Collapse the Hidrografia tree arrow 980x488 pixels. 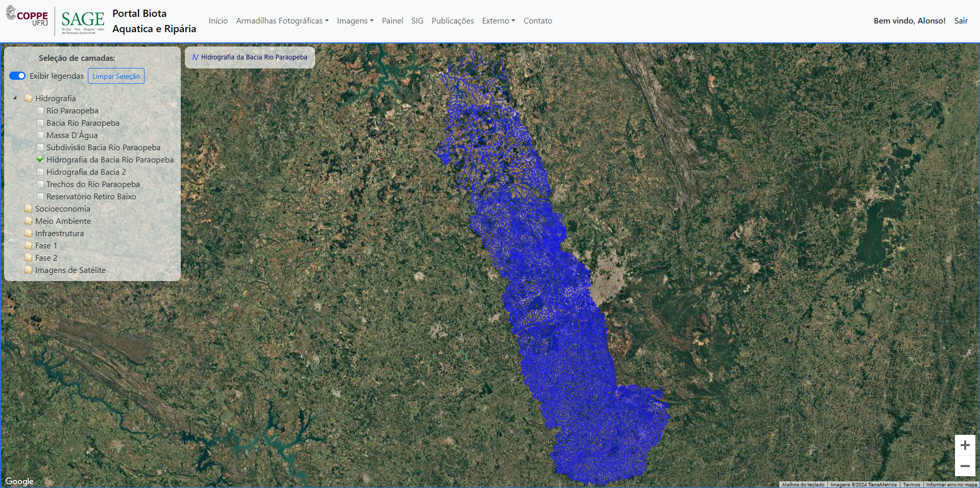(15, 98)
